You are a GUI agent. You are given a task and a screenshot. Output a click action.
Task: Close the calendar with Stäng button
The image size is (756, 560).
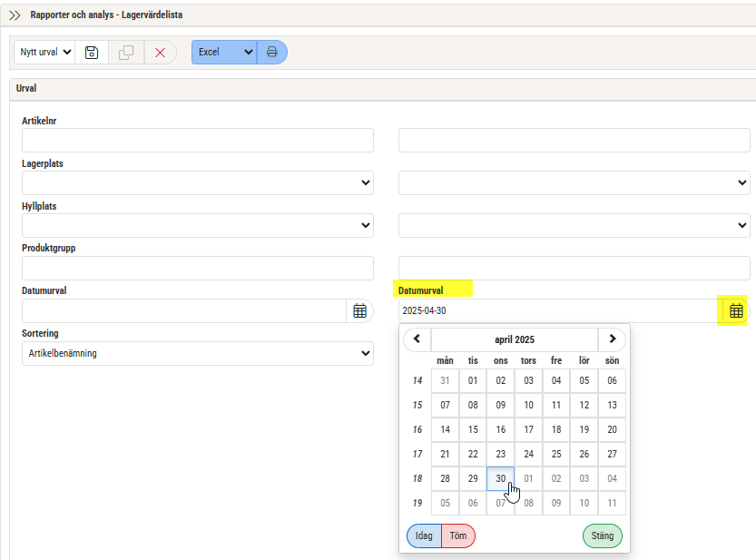[x=603, y=535]
